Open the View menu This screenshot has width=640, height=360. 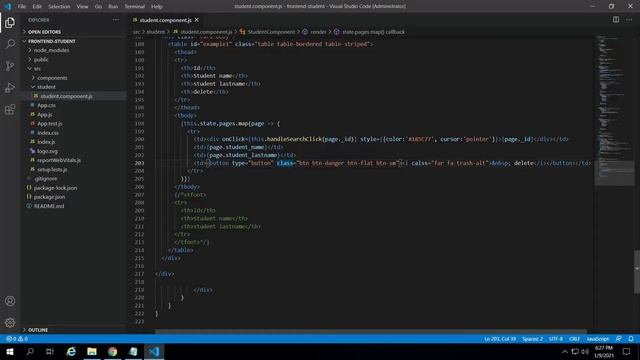[x=82, y=6]
